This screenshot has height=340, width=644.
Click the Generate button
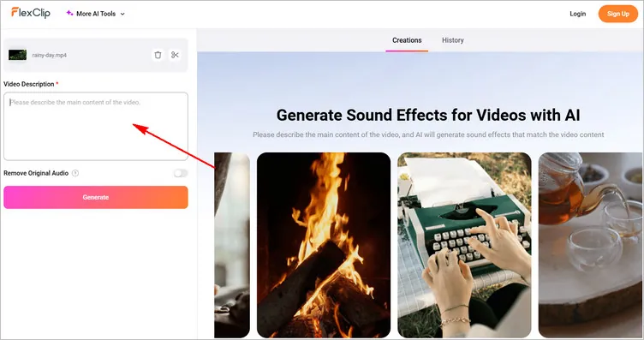[x=96, y=197]
